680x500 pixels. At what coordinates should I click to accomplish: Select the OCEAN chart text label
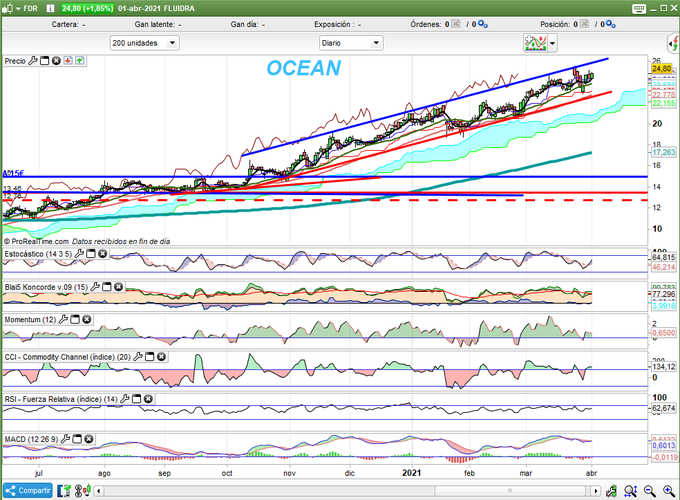click(304, 68)
